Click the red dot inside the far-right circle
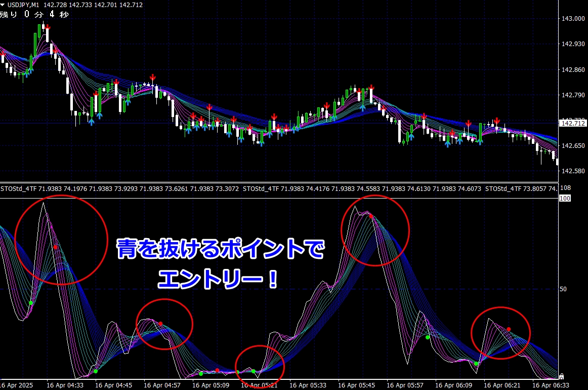Image resolution: width=588 pixels, height=390 pixels. pos(509,329)
